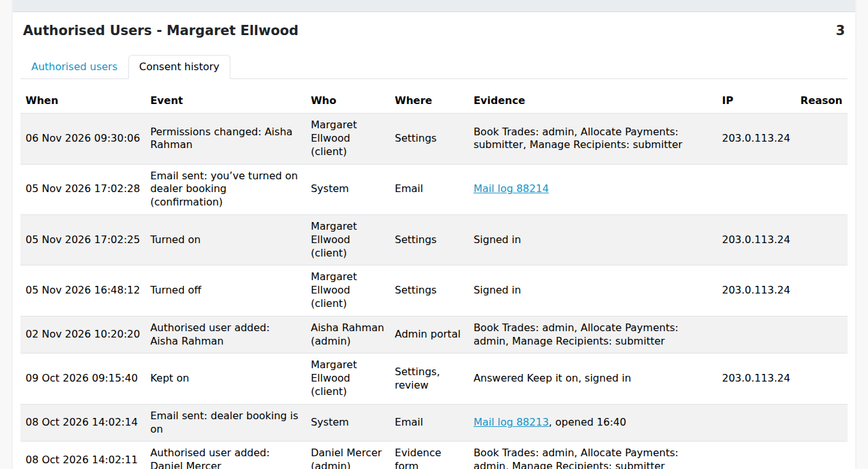Click the 'Kept on' event cell
This screenshot has width=868, height=469.
point(170,378)
